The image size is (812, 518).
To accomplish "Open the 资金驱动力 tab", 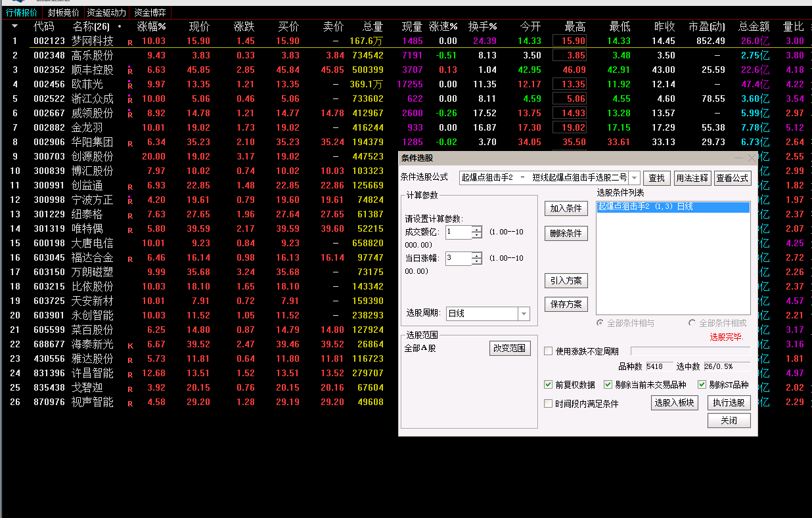I will coord(106,12).
